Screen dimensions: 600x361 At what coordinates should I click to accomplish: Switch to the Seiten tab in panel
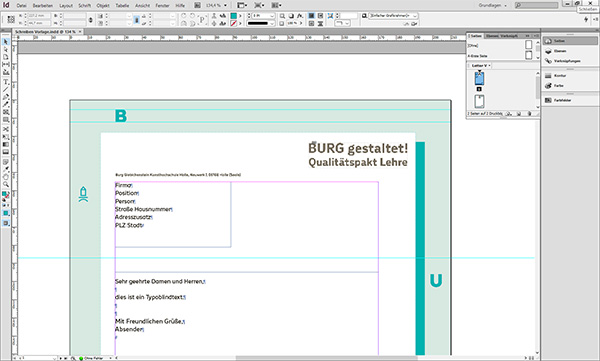(x=475, y=36)
